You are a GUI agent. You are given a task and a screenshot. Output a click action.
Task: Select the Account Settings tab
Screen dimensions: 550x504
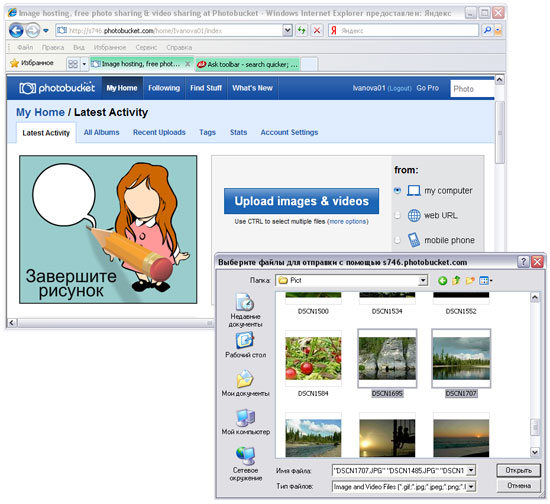point(289,132)
